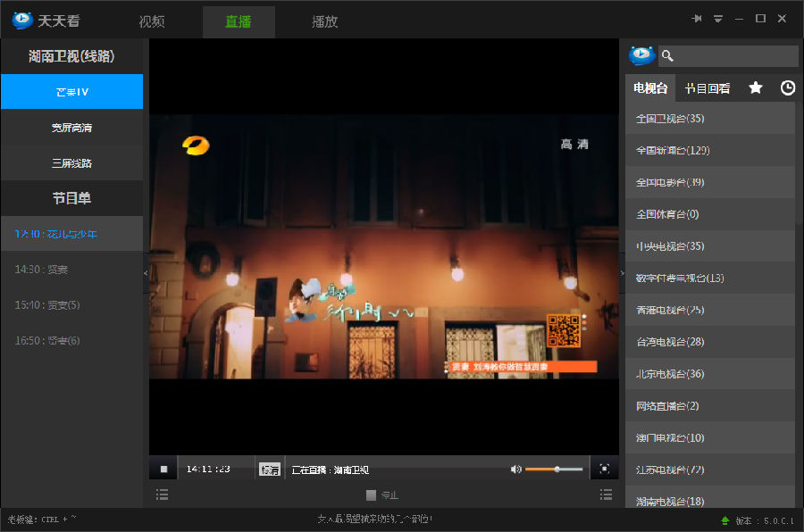Switch to the 播放 tab
This screenshot has width=804, height=532.
(324, 21)
